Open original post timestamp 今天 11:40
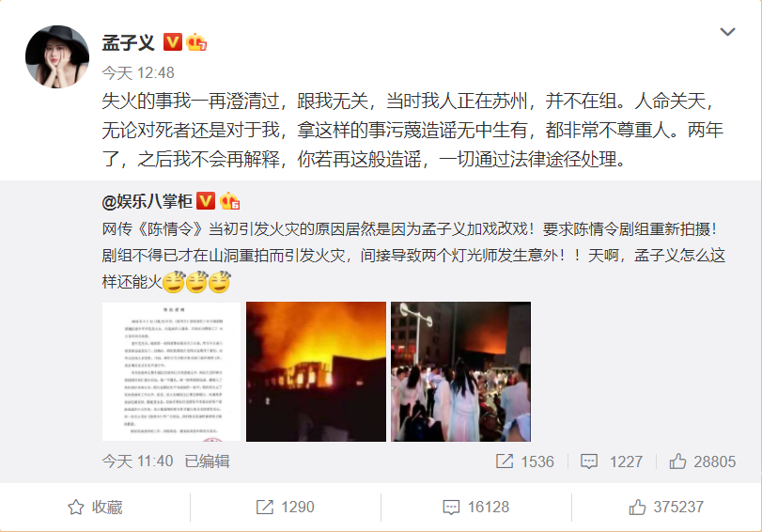Image resolution: width=762 pixels, height=532 pixels. point(137,461)
